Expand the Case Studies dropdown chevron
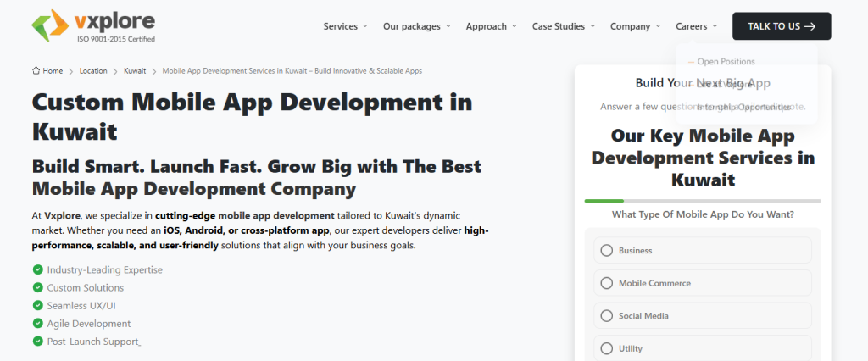Screen dimensions: 868x361 593,26
